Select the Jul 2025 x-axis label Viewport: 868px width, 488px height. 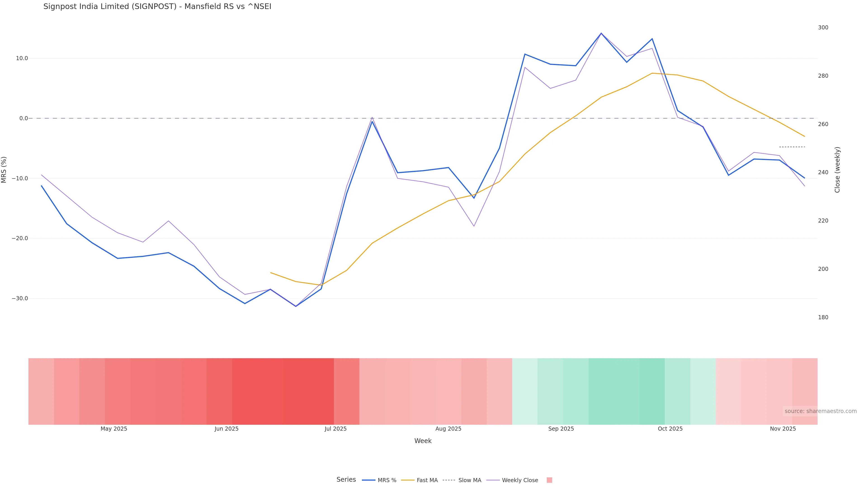point(335,429)
